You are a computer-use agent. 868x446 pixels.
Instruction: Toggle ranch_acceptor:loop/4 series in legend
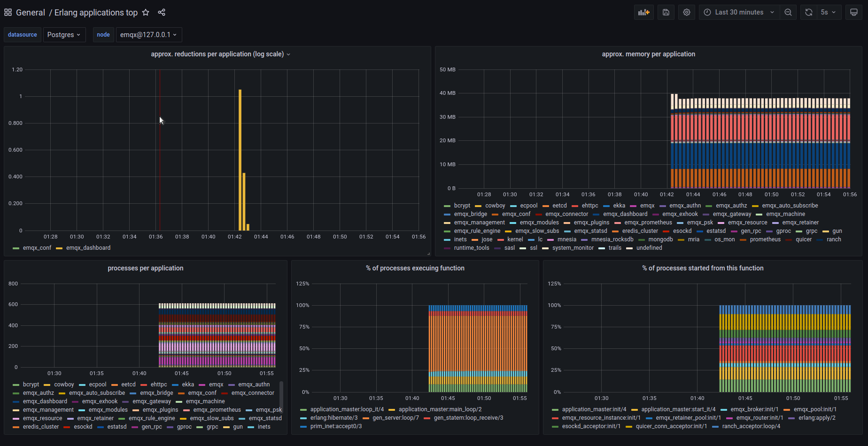point(751,426)
